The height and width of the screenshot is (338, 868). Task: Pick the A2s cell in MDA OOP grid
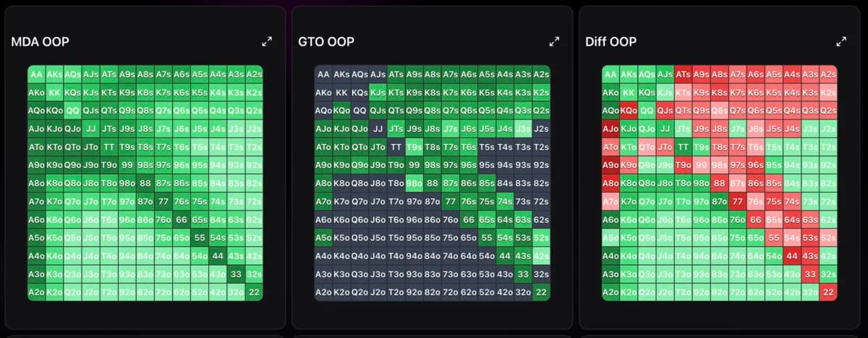(x=254, y=74)
